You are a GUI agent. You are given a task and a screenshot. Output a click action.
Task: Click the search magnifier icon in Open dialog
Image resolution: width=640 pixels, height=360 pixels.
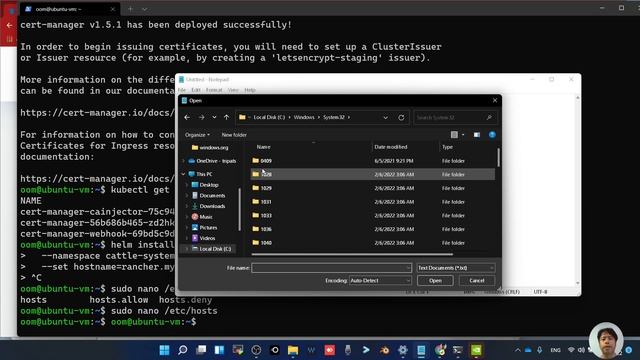coord(489,118)
